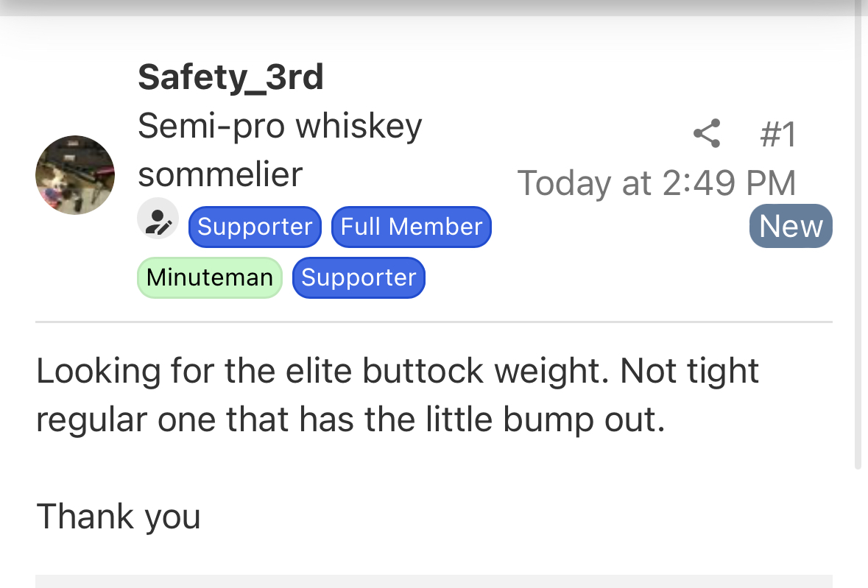The image size is (868, 588).
Task: Click the divider line under the user badges
Action: (x=434, y=322)
